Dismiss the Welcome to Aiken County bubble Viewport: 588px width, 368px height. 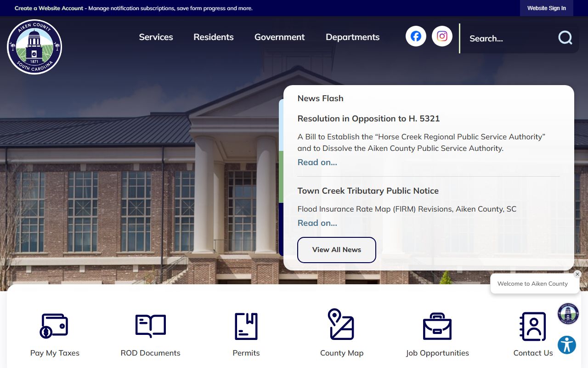577,274
